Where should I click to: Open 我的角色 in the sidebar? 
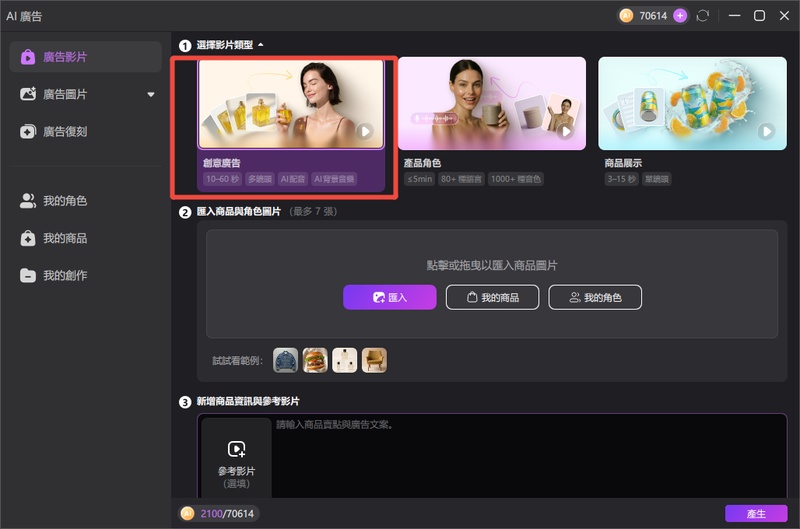(x=86, y=200)
